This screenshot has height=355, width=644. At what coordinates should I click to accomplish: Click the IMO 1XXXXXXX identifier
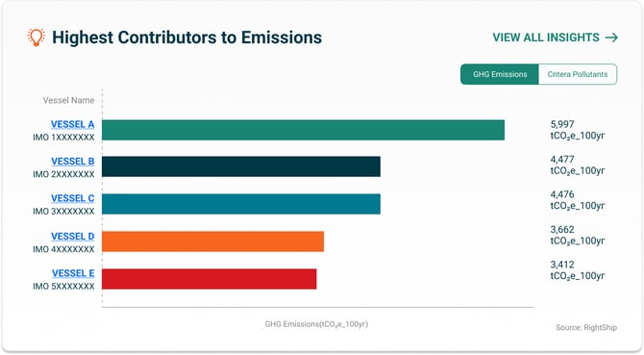click(x=63, y=138)
